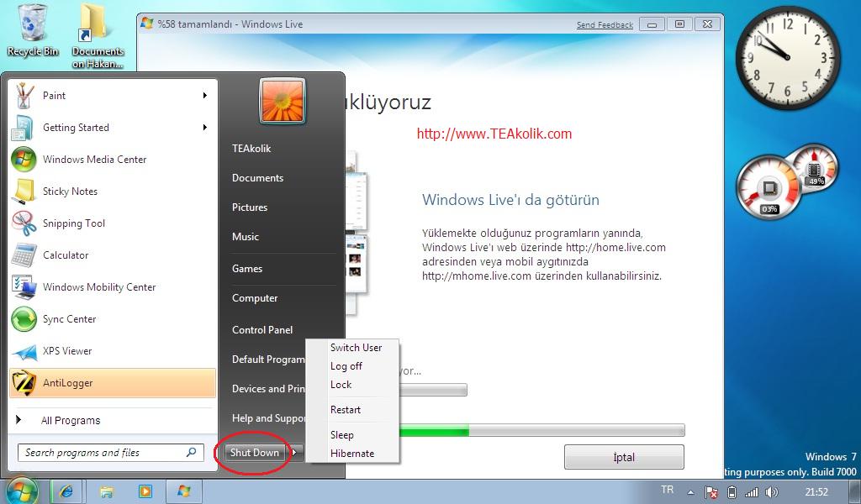Image resolution: width=861 pixels, height=504 pixels.
Task: Open the Sticky Notes icon
Action: click(24, 192)
